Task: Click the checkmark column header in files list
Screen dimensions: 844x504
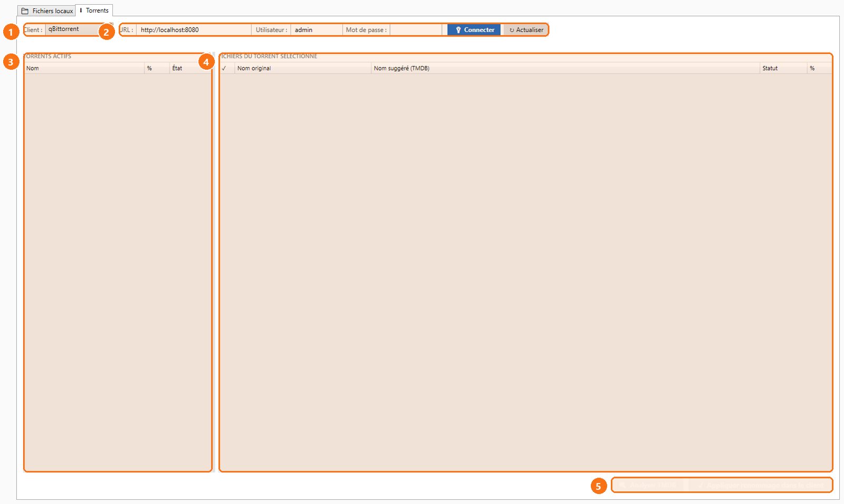Action: pos(227,68)
